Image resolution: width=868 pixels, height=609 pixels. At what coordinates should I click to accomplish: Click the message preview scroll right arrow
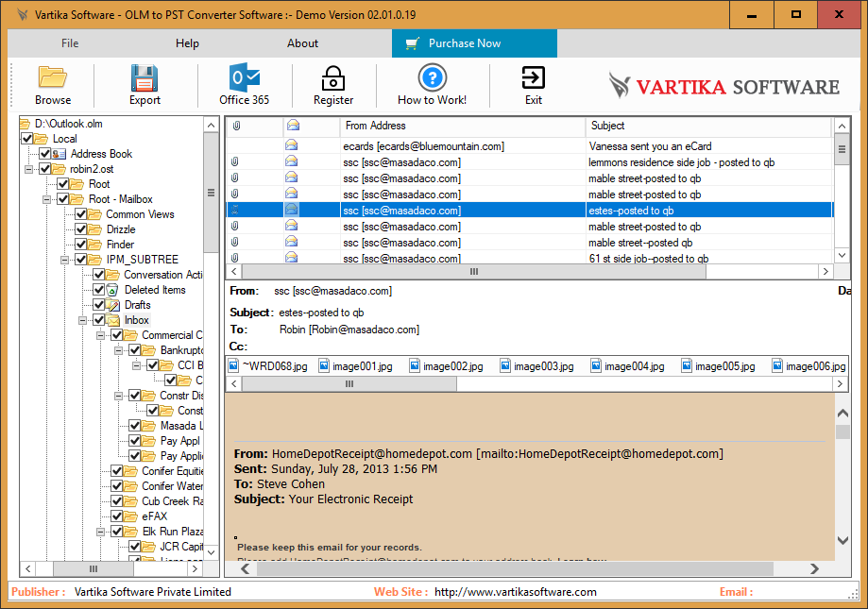click(x=814, y=568)
